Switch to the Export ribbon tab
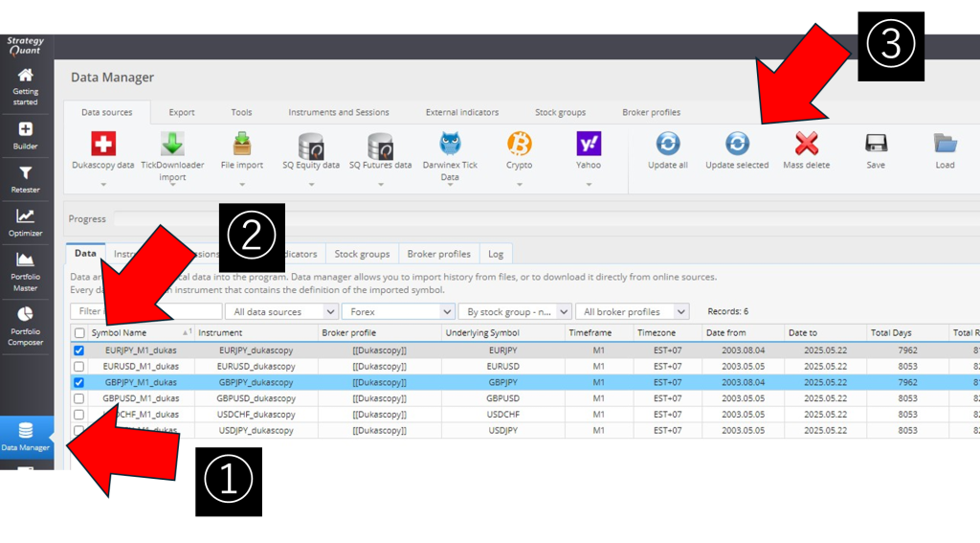Image resolution: width=980 pixels, height=543 pixels. [182, 112]
